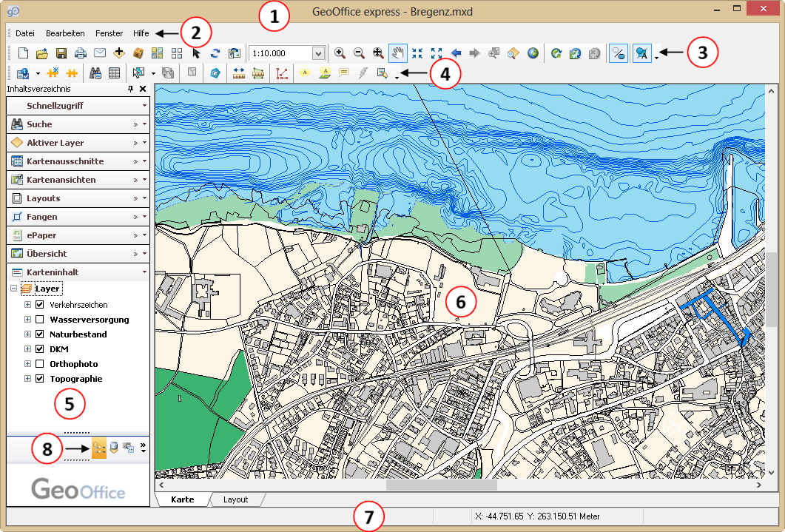Click the Zoom in magnifier tool
Image resolution: width=785 pixels, height=532 pixels.
[x=340, y=53]
